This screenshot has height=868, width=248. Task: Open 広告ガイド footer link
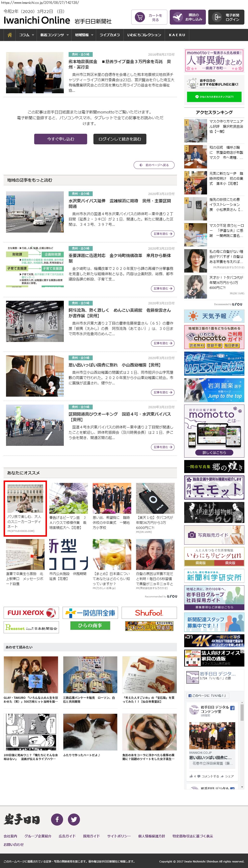(x=67, y=836)
